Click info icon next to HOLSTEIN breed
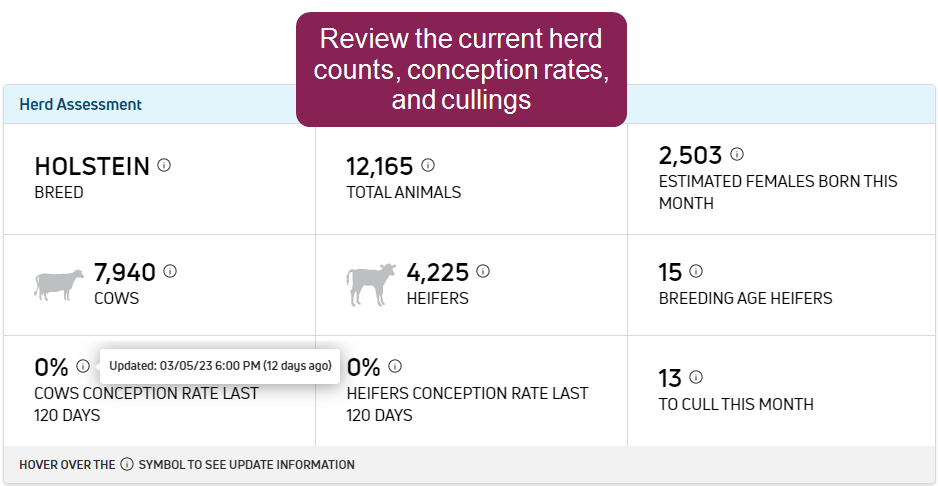This screenshot has height=486, width=938. coord(164,165)
